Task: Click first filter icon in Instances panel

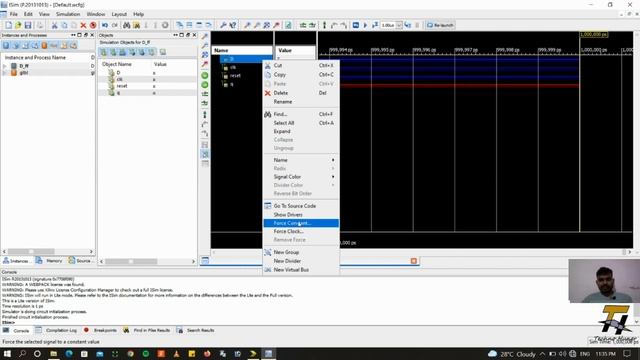Action: coord(6,45)
